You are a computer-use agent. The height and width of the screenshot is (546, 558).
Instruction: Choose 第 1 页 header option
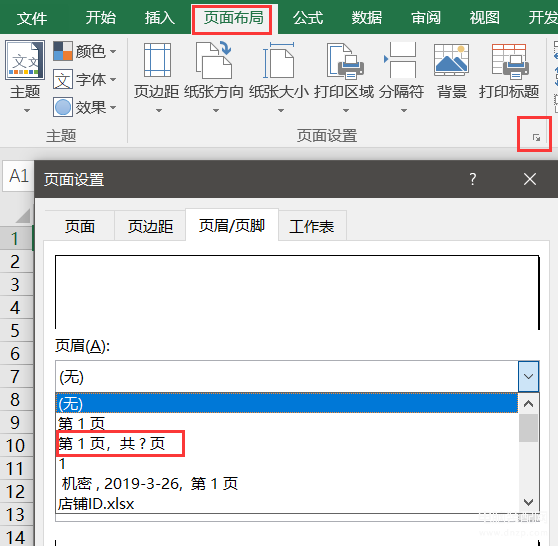click(287, 424)
